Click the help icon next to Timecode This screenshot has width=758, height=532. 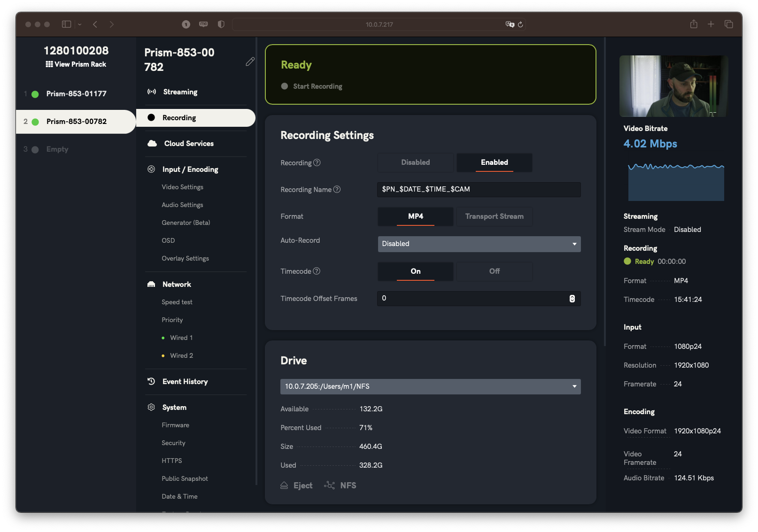click(x=317, y=271)
